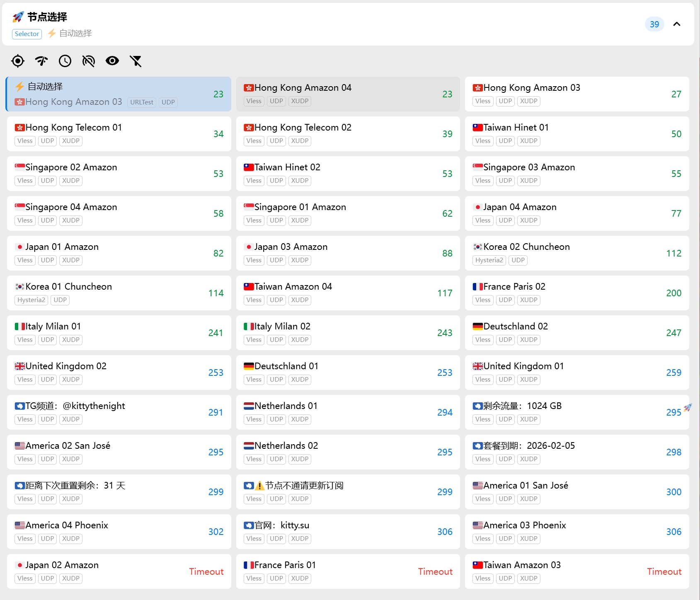Click the rocket icon beside 节点选择 title
Screen dimensions: 700x600
point(18,17)
